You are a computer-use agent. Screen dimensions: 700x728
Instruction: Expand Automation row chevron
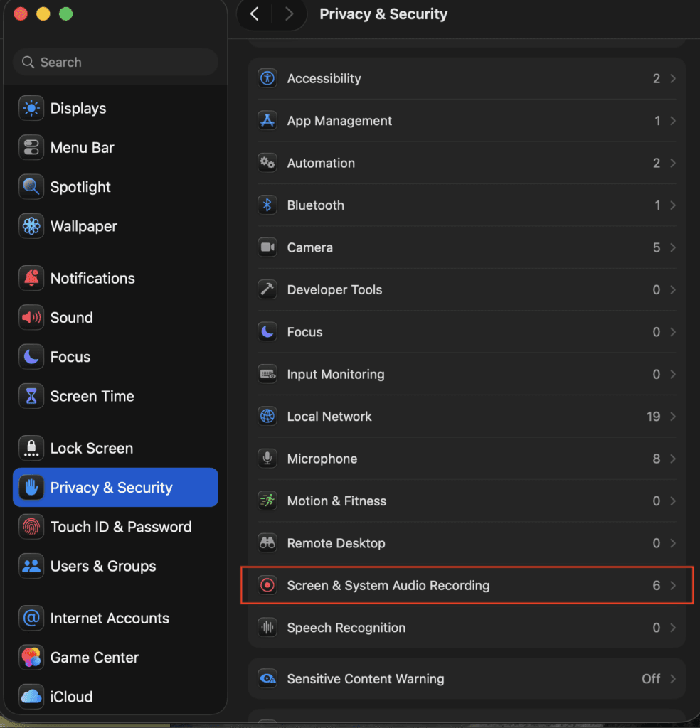tap(672, 163)
